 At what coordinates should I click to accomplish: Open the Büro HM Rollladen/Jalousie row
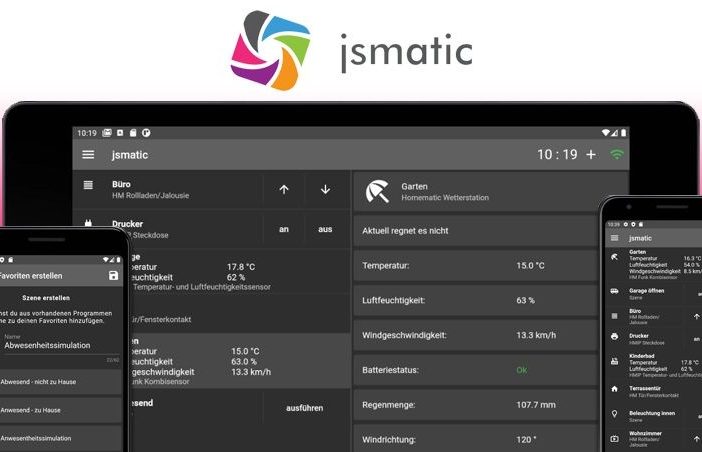(x=167, y=189)
